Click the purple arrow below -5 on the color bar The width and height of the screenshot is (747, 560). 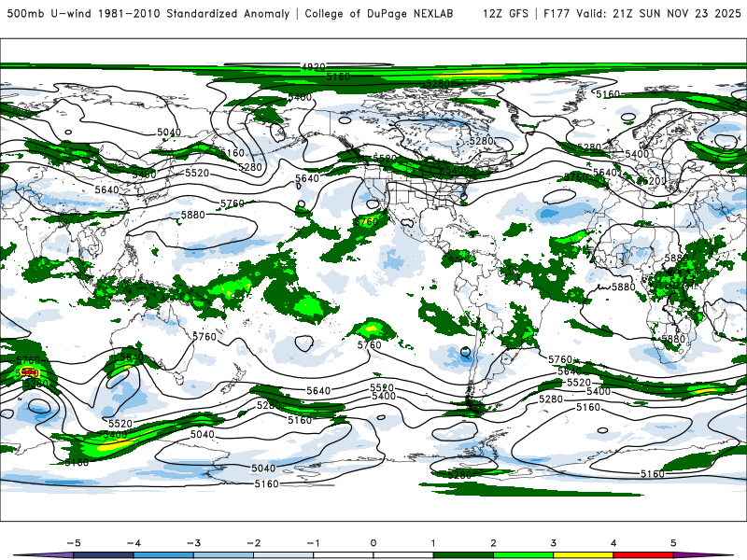(x=45, y=555)
